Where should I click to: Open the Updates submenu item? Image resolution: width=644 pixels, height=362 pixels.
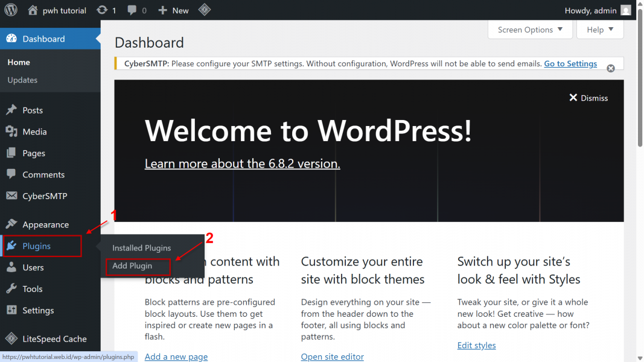click(22, 80)
